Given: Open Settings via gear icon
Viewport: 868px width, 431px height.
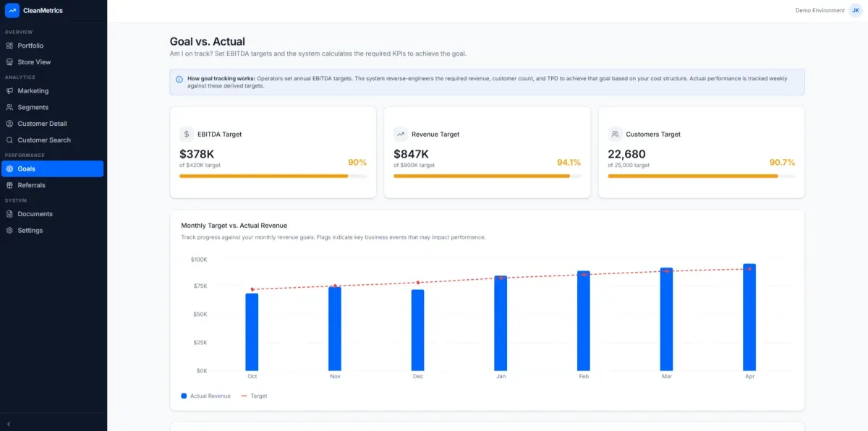Looking at the screenshot, I should [10, 231].
